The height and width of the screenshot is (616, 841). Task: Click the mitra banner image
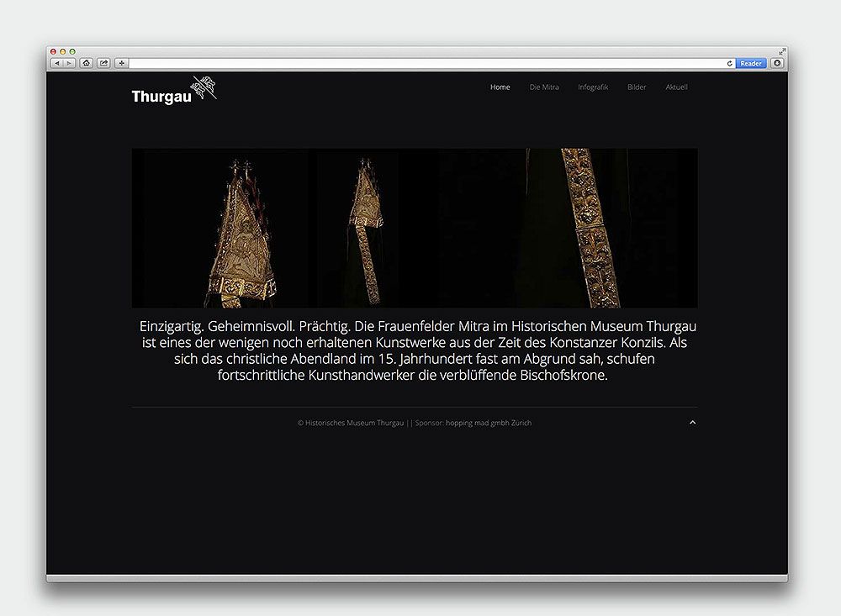pyautogui.click(x=415, y=228)
